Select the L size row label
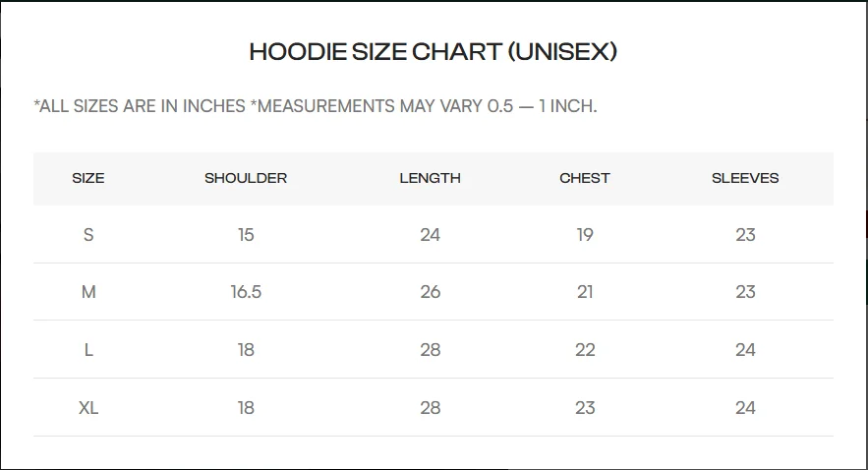This screenshot has height=470, width=868. tap(88, 350)
